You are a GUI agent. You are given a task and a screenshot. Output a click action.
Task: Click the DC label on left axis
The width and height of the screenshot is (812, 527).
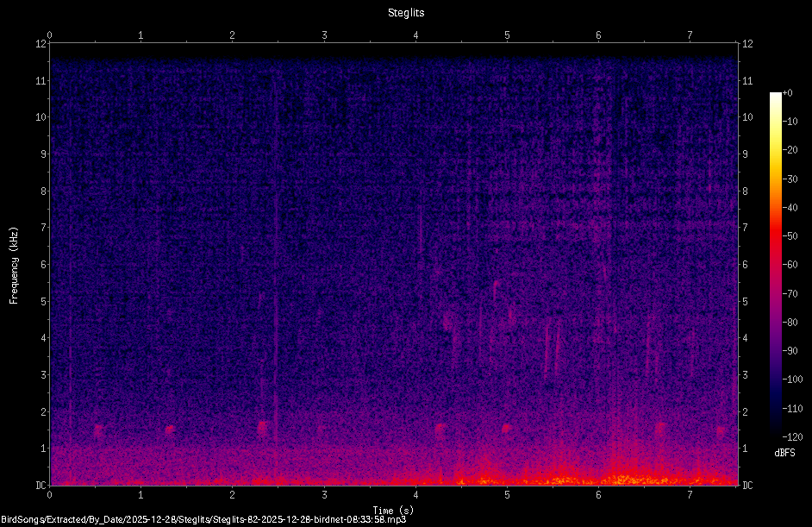41,485
